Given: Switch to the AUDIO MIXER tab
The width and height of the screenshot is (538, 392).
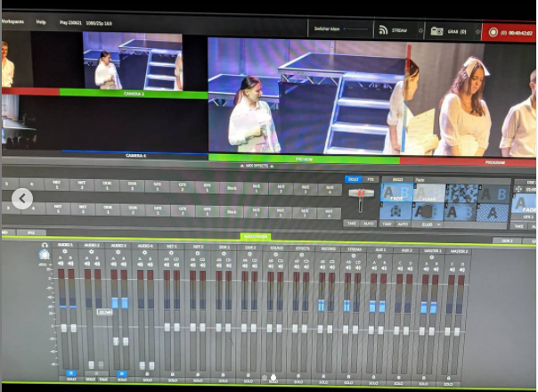Looking at the screenshot, I should point(256,236).
